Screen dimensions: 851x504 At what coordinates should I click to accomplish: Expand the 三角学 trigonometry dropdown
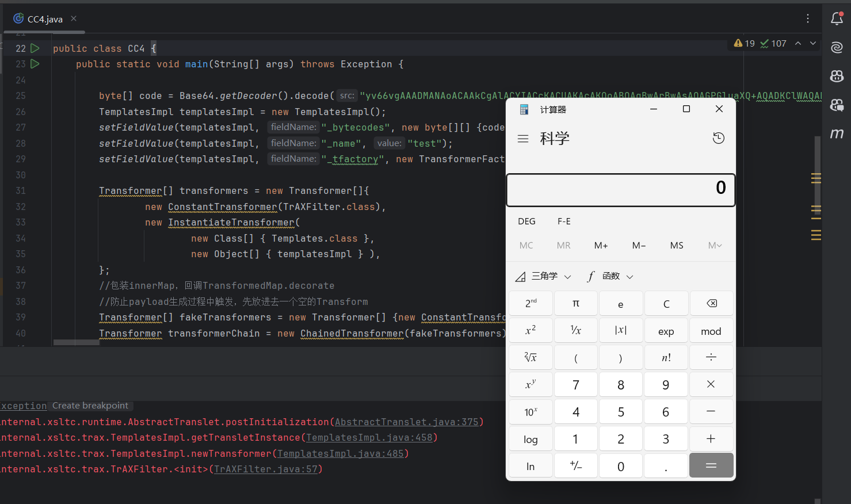(x=543, y=276)
